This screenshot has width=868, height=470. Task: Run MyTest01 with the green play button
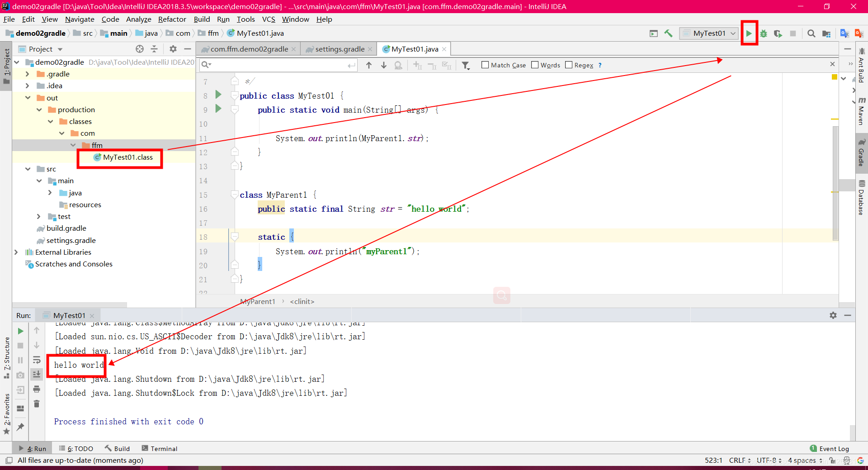(x=749, y=33)
